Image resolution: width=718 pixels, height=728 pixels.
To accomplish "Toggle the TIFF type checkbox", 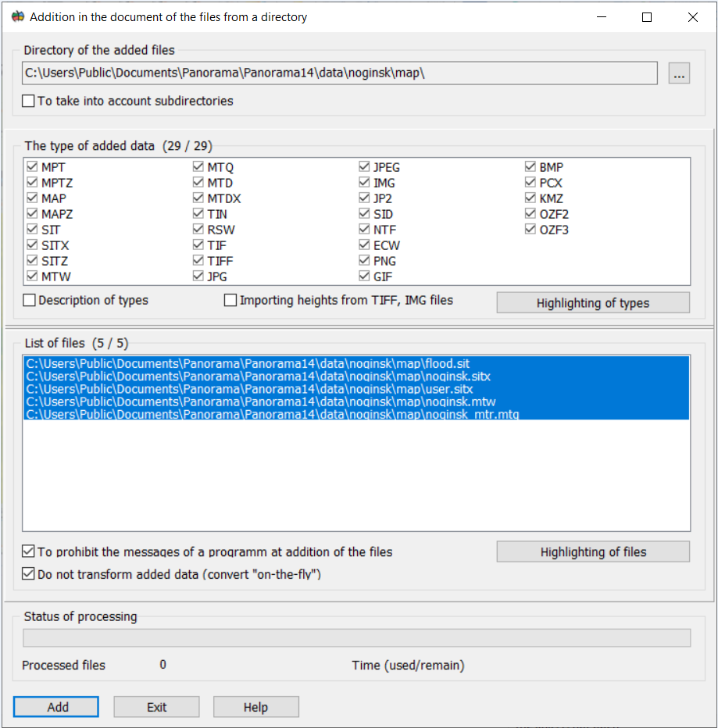I will (198, 261).
